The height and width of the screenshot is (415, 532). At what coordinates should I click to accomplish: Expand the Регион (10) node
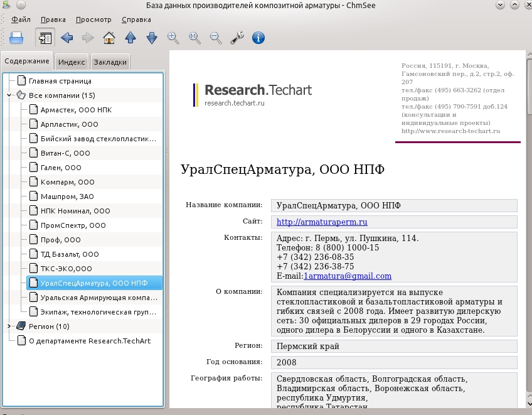(x=9, y=326)
